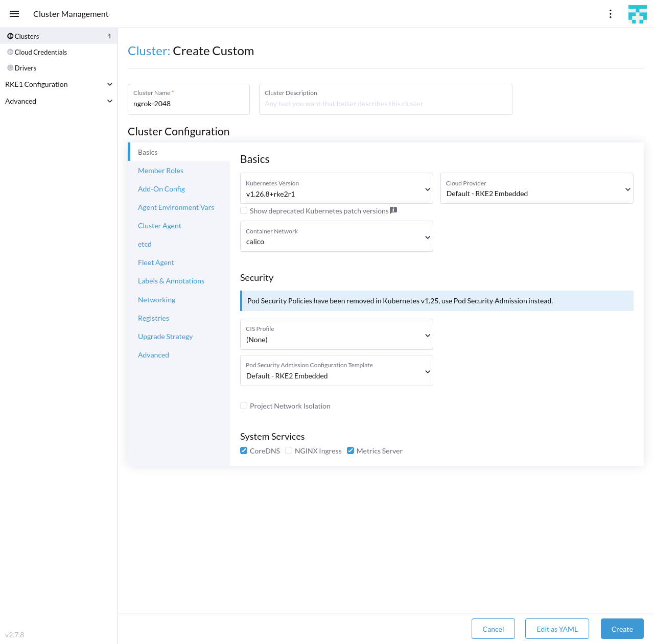Disable the CoreDNS system service
The height and width of the screenshot is (644, 654).
pos(244,450)
